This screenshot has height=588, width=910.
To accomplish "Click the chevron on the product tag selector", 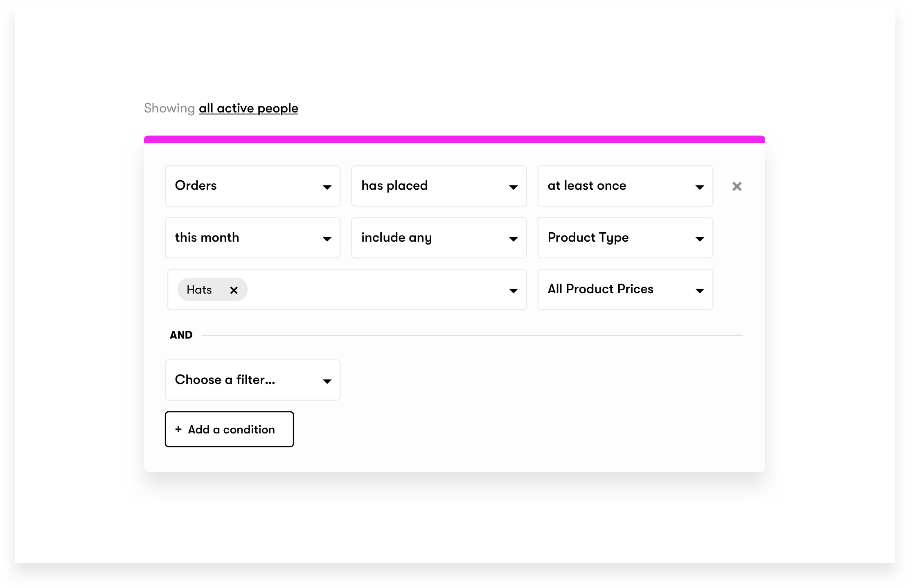I will point(513,290).
